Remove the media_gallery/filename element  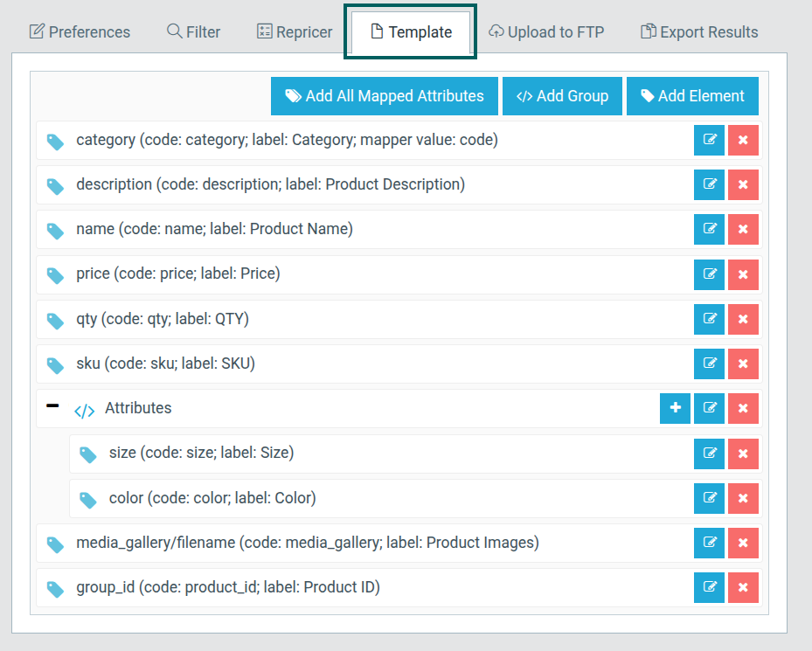click(x=743, y=543)
